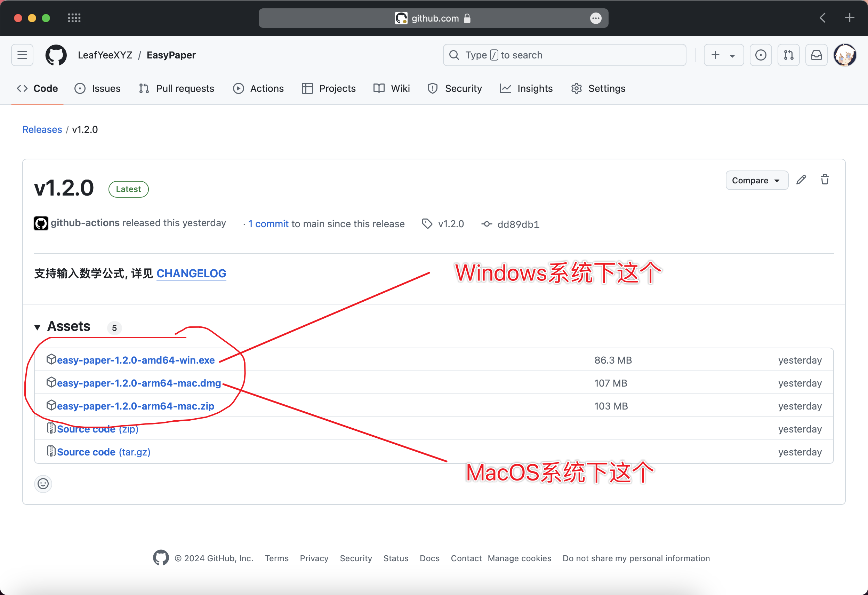The image size is (868, 595).
Task: Click Do not share my personal information
Action: click(x=636, y=558)
